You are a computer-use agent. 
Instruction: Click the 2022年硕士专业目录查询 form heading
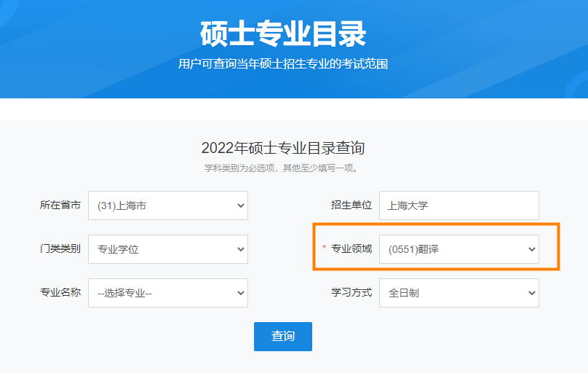pyautogui.click(x=283, y=149)
